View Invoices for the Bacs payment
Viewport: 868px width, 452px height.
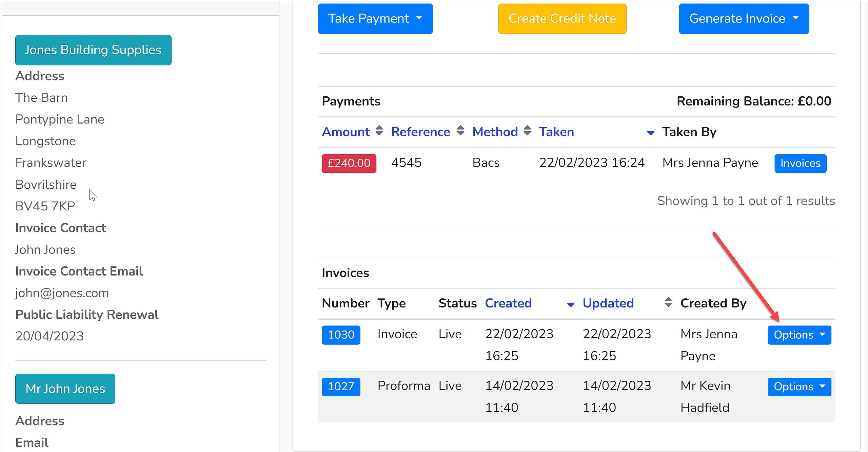click(800, 163)
